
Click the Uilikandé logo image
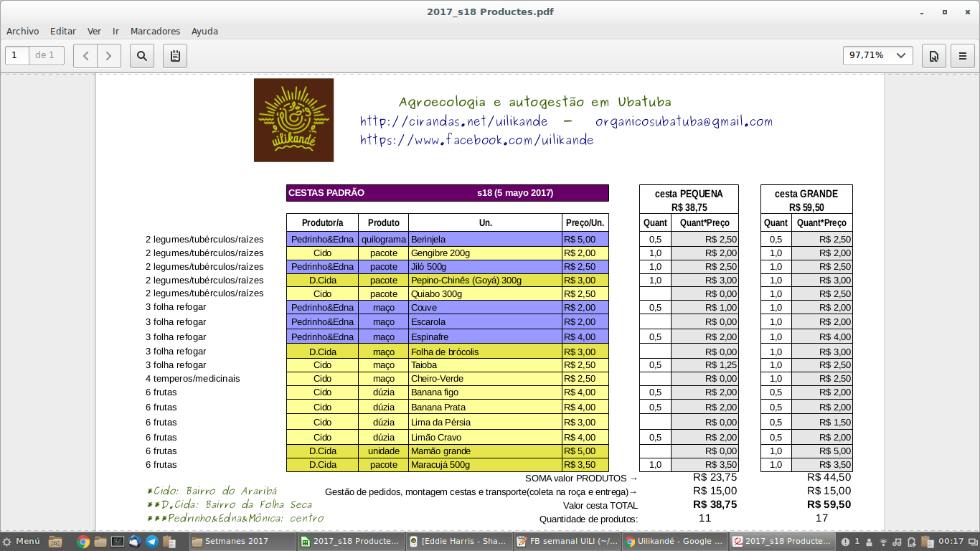tap(293, 120)
